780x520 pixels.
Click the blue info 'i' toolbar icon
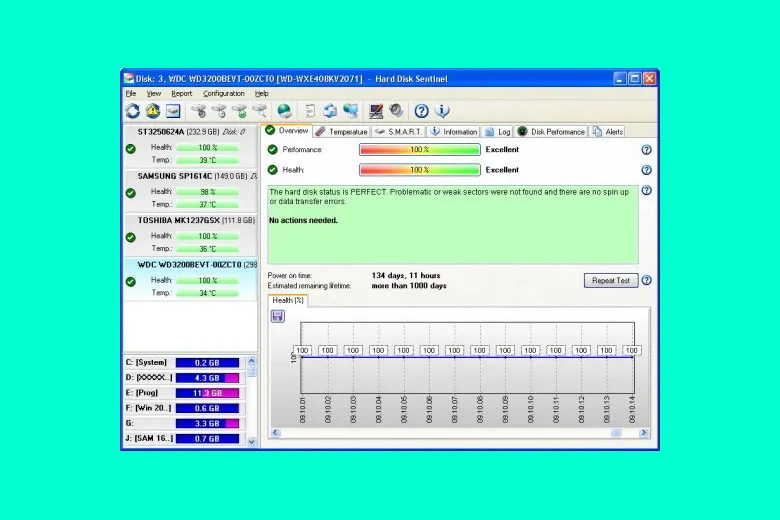pos(442,111)
